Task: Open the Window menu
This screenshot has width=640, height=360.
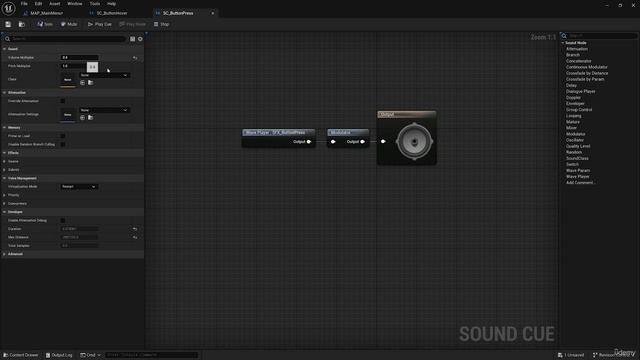Action: point(75,4)
